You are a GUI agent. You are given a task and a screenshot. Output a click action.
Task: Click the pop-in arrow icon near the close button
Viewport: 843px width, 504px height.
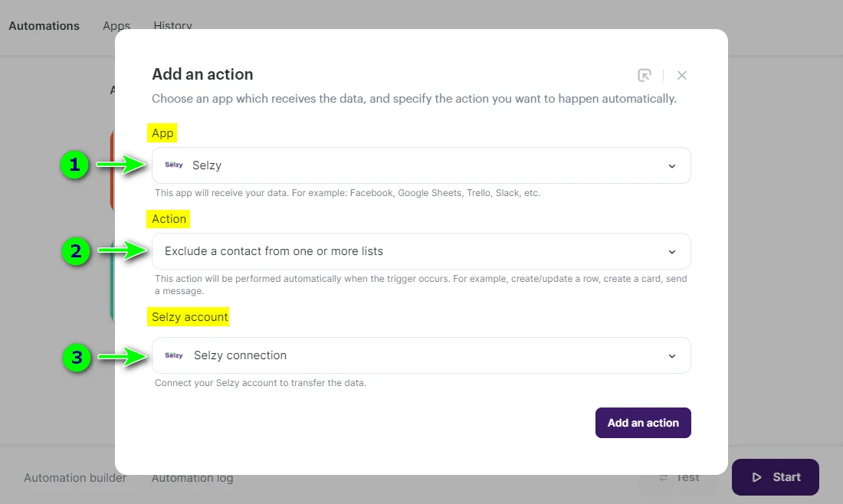coord(645,74)
